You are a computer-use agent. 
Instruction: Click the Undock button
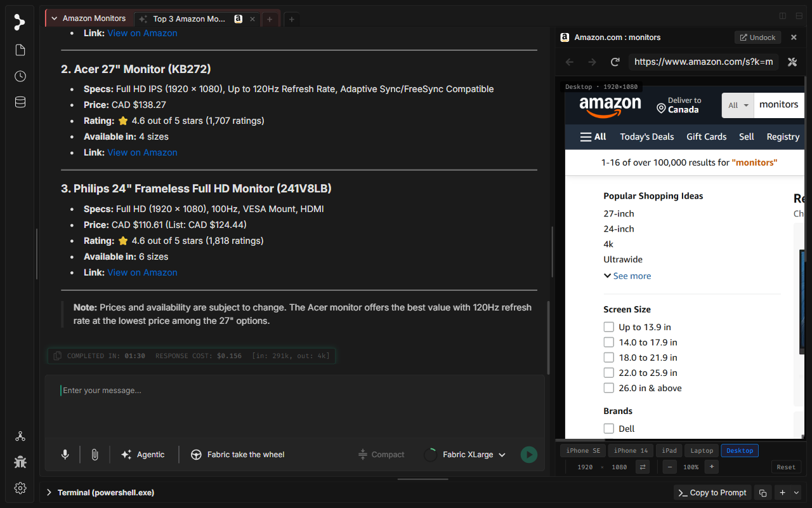757,37
